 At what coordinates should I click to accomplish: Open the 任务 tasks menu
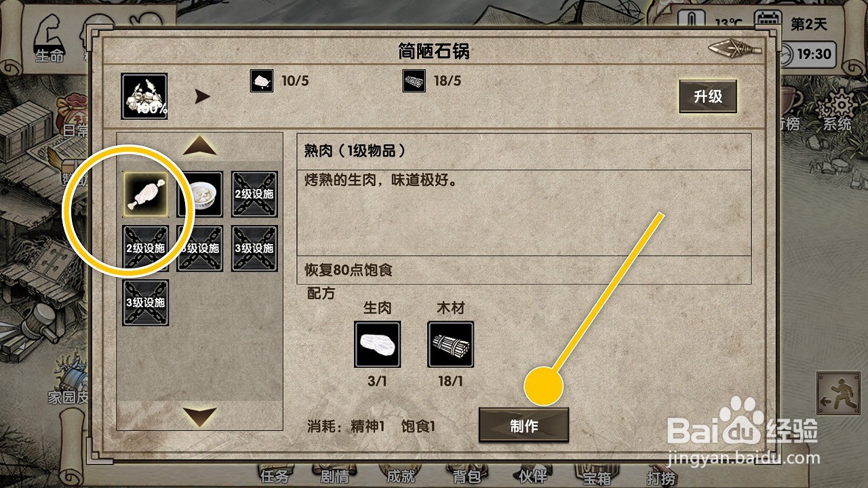coord(275,475)
